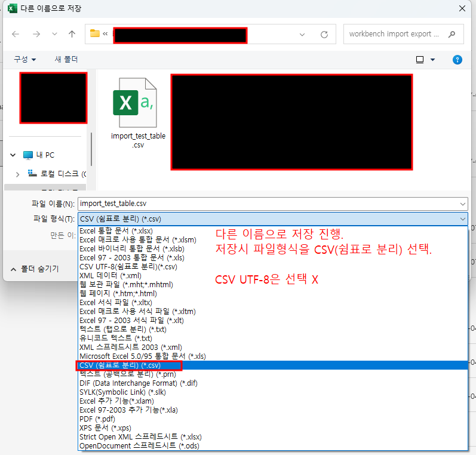Change the view layout icon
This screenshot has height=455, width=476.
(420, 60)
